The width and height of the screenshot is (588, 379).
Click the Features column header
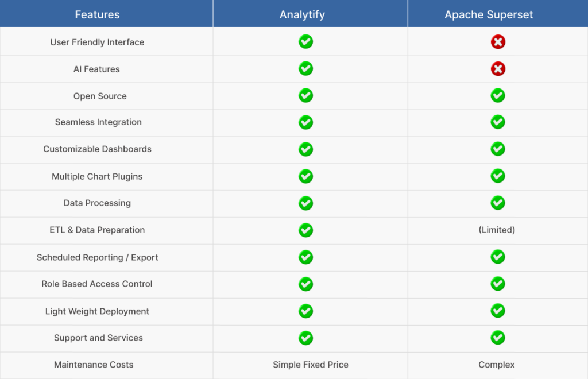(97, 14)
